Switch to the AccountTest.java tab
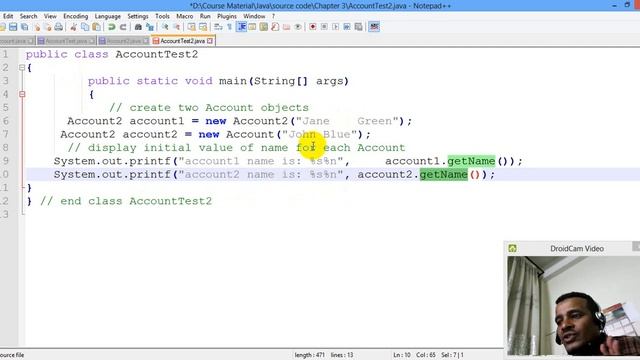Viewport: 640px width, 360px height. click(66, 41)
